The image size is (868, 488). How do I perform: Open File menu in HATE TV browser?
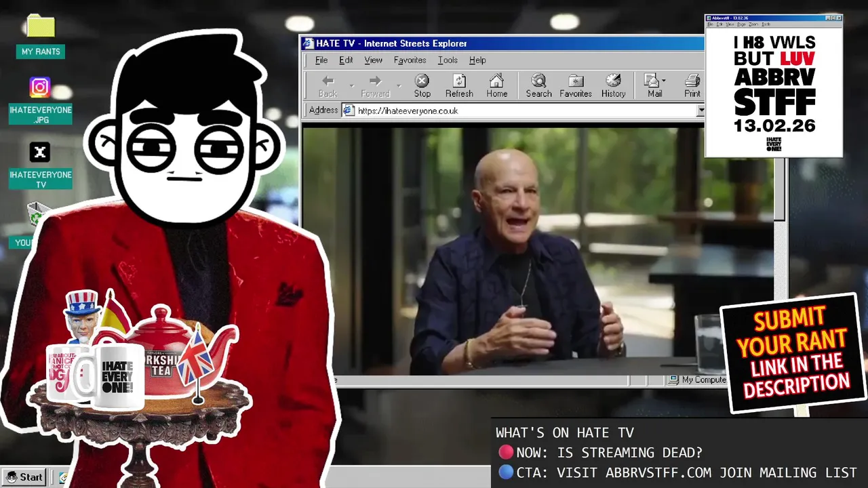pos(321,60)
